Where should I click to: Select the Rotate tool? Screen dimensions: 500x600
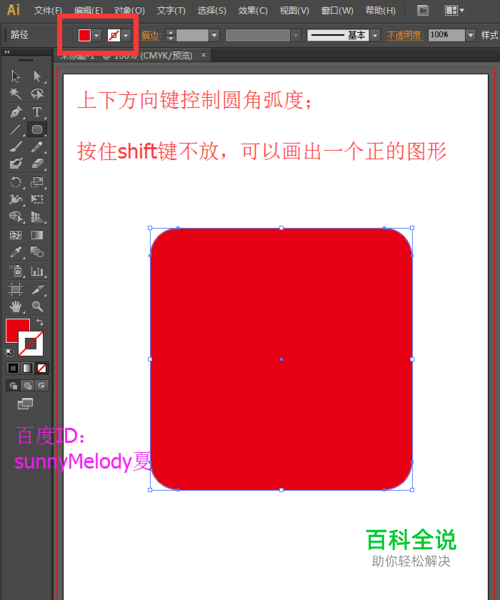pos(16,182)
